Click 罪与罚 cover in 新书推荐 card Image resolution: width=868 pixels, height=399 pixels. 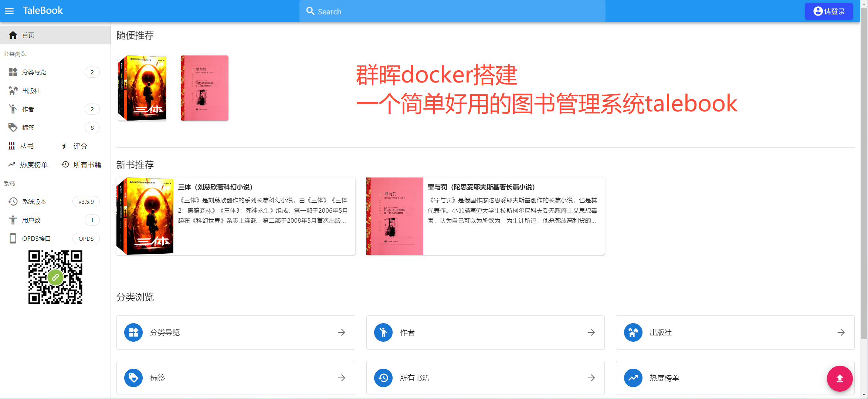tap(395, 216)
